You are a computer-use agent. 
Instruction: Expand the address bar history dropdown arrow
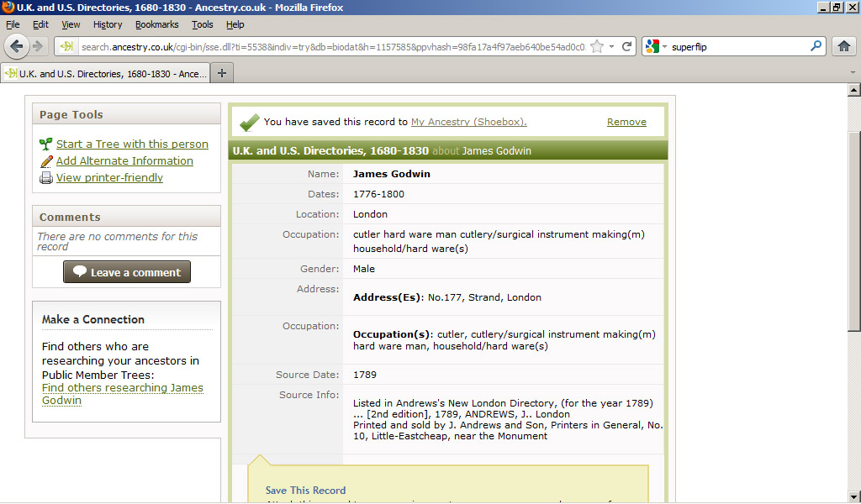coord(612,46)
